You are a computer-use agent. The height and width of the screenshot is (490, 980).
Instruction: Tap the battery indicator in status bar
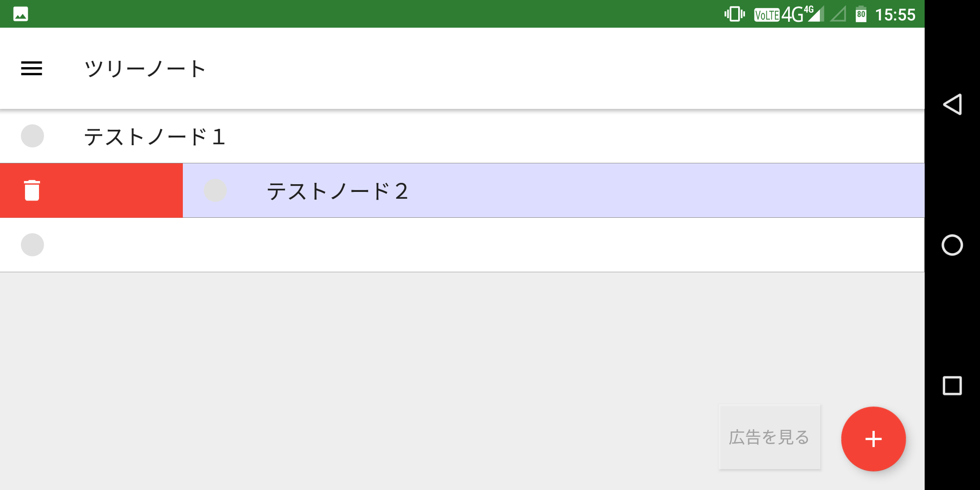861,15
